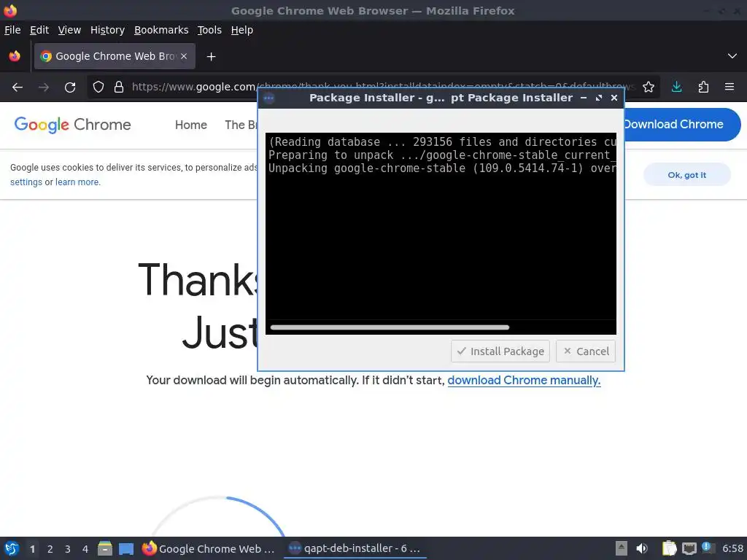
Task: Switch to workspace 2
Action: coord(50,549)
